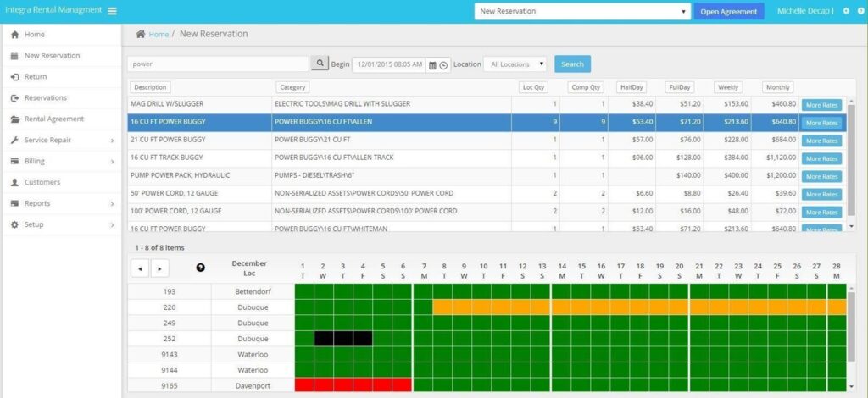
Task: Expand Setup submenu chevron
Action: tap(112, 225)
